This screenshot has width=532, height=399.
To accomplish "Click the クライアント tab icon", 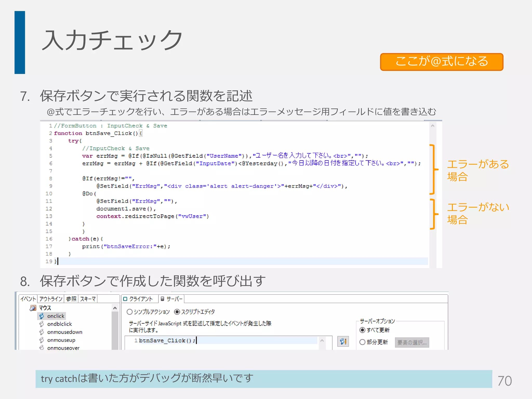I will (x=125, y=299).
